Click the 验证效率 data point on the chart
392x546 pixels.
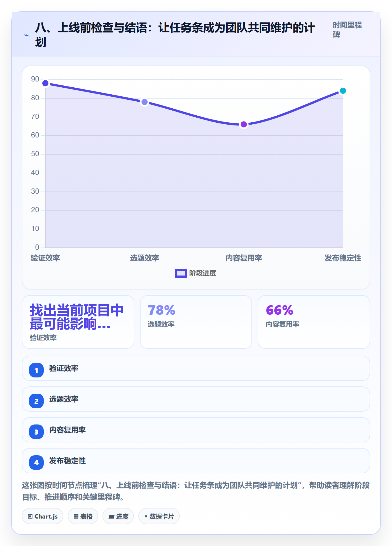(x=45, y=83)
